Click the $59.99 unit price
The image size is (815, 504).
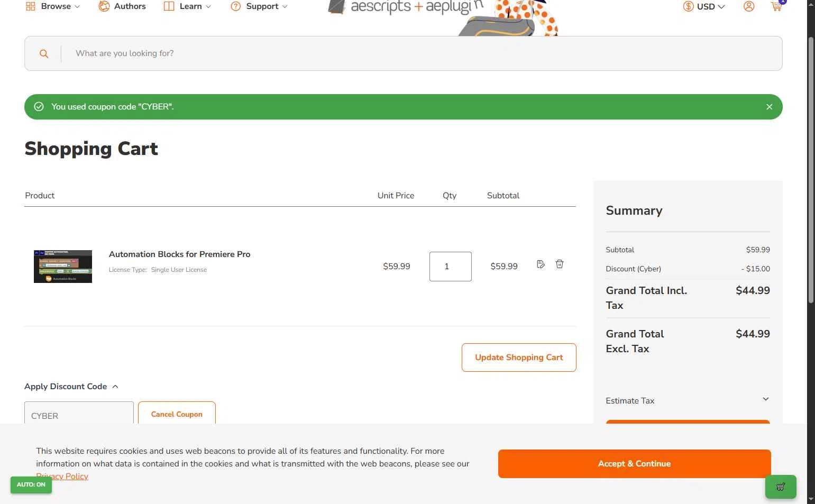(x=397, y=267)
